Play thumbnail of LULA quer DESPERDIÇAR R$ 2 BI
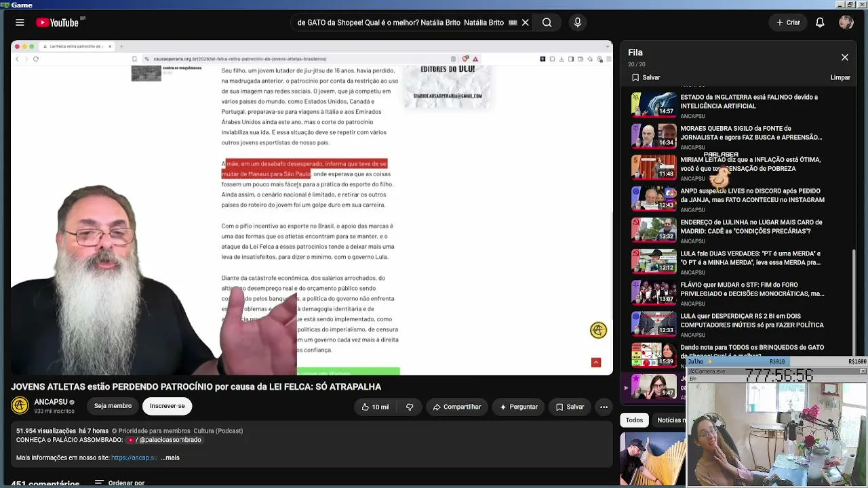868x488 pixels. (654, 324)
